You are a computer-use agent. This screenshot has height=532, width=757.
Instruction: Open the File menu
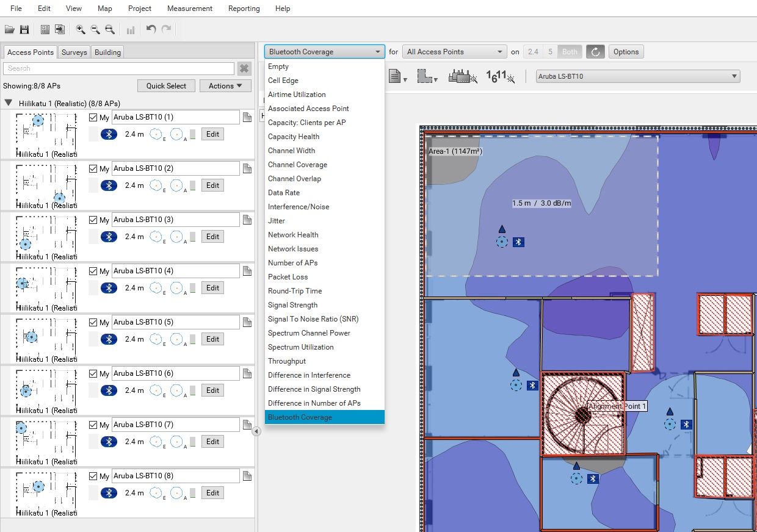pyautogui.click(x=16, y=9)
